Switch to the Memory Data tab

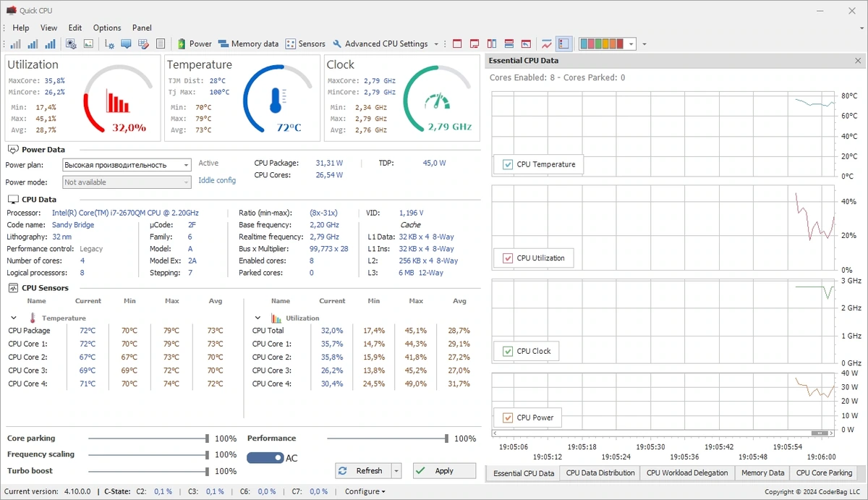[762, 473]
